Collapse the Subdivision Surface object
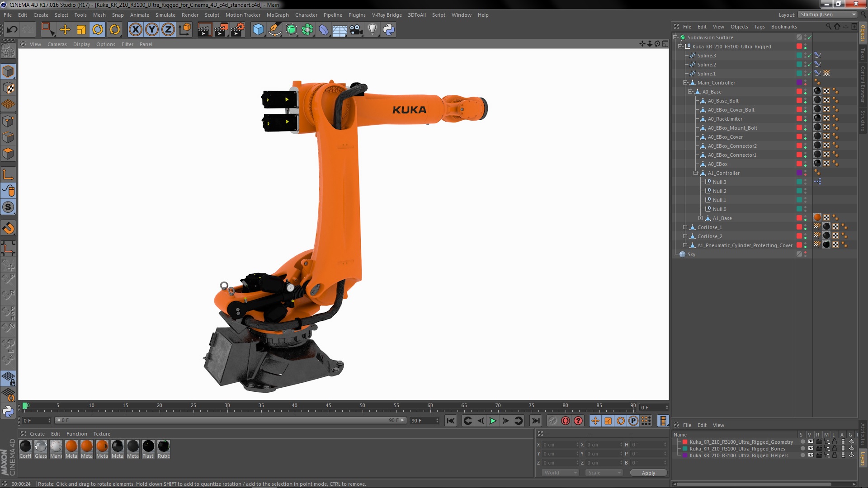 (675, 38)
